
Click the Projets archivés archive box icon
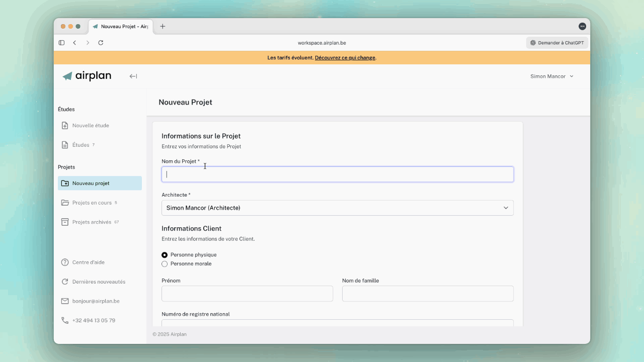(x=65, y=222)
